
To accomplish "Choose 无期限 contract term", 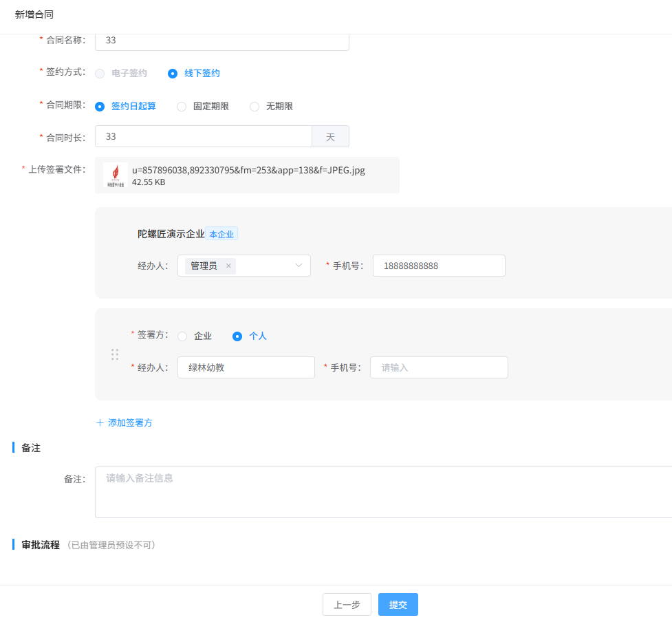I will tap(254, 106).
